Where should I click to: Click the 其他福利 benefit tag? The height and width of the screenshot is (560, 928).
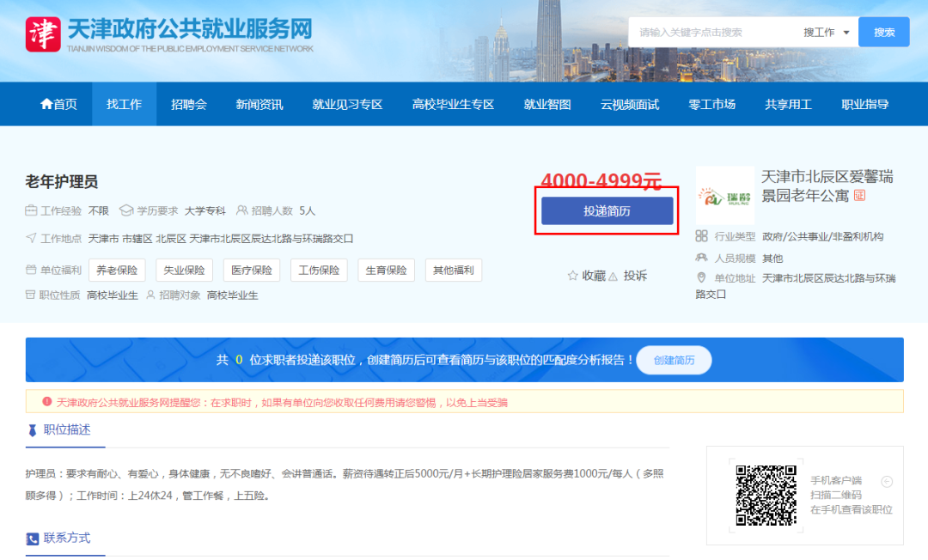click(x=454, y=271)
